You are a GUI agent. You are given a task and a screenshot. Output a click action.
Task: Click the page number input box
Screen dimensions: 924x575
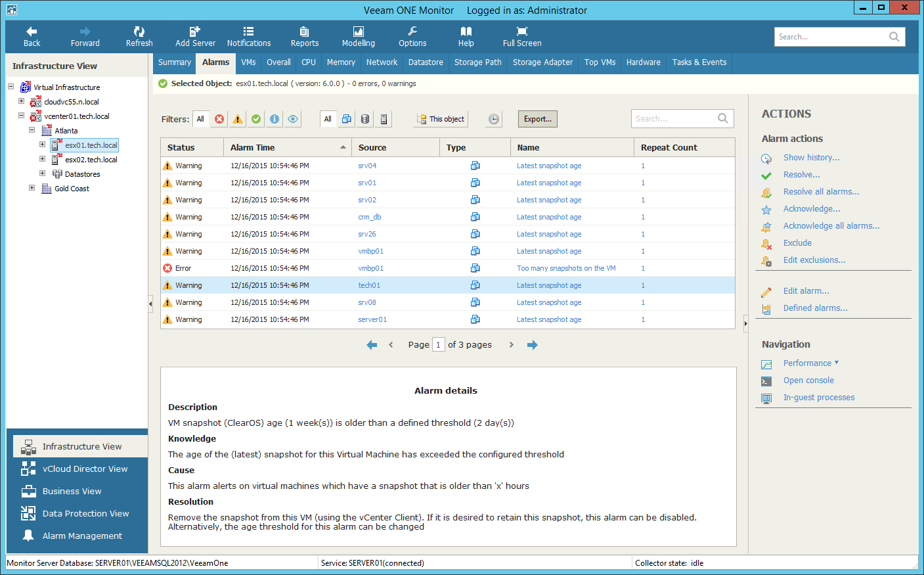[x=438, y=345]
